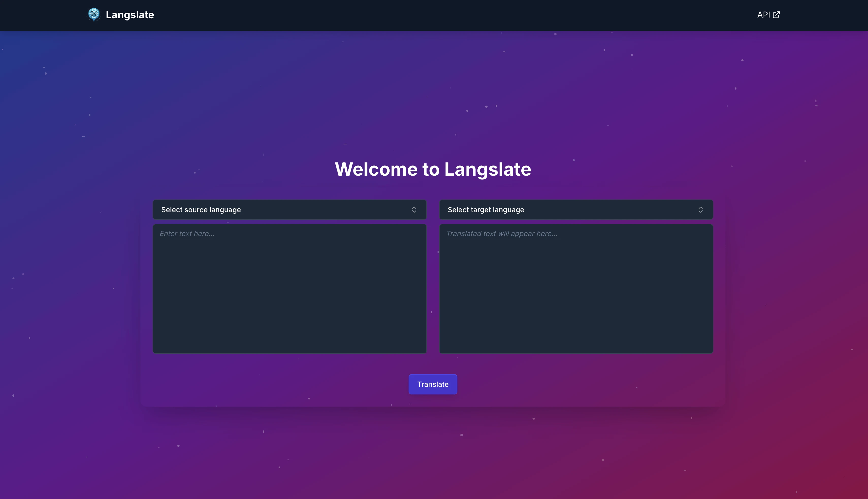The image size is (868, 499).
Task: Open the Select target language dropdown
Action: point(576,210)
